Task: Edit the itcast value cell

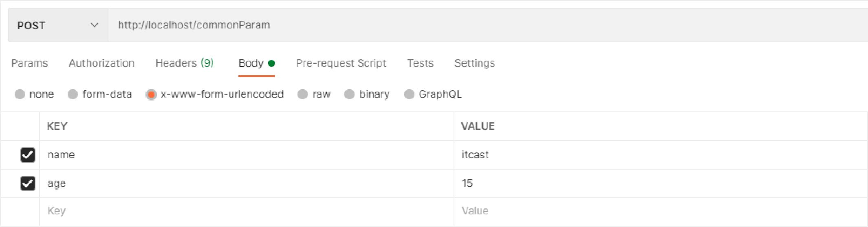Action: click(652, 155)
